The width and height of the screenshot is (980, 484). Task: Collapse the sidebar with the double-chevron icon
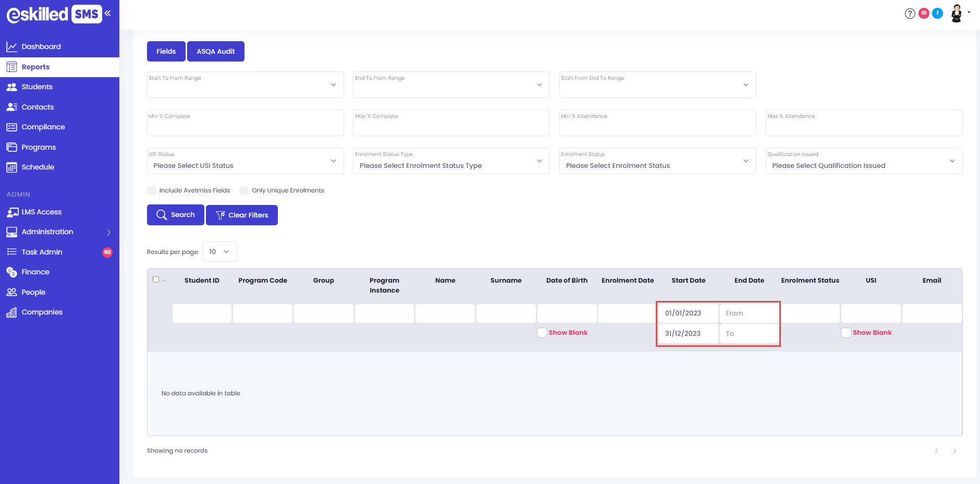pyautogui.click(x=108, y=14)
